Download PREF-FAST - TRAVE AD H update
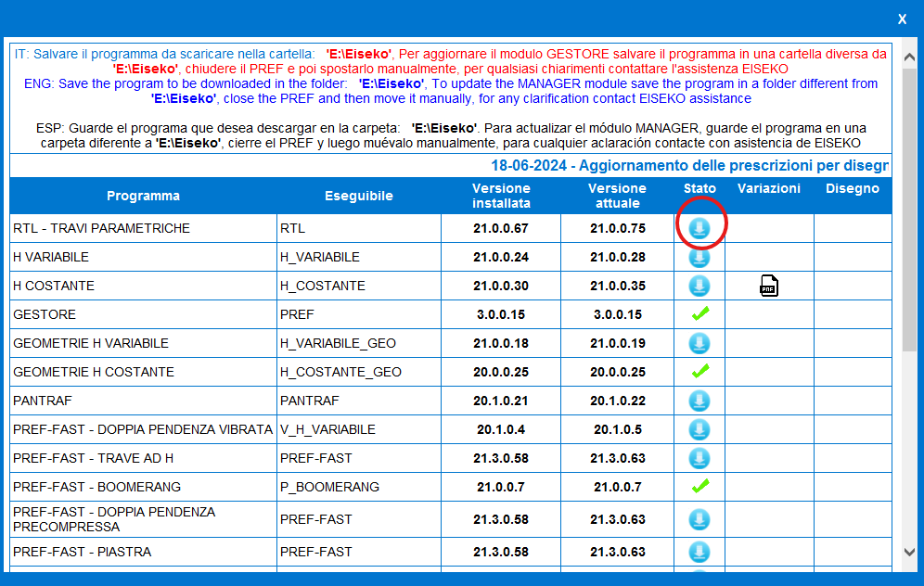 (699, 458)
